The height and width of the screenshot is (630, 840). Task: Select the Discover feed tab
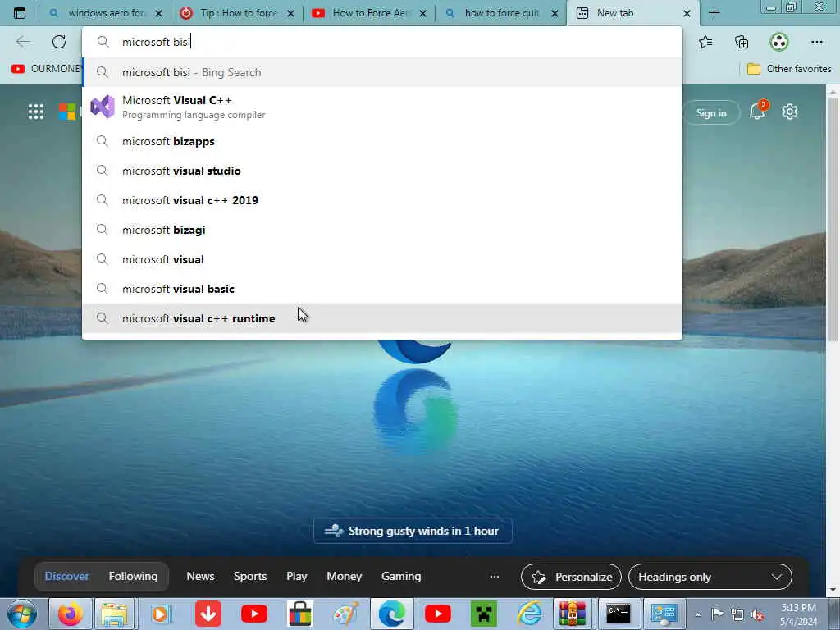point(66,577)
